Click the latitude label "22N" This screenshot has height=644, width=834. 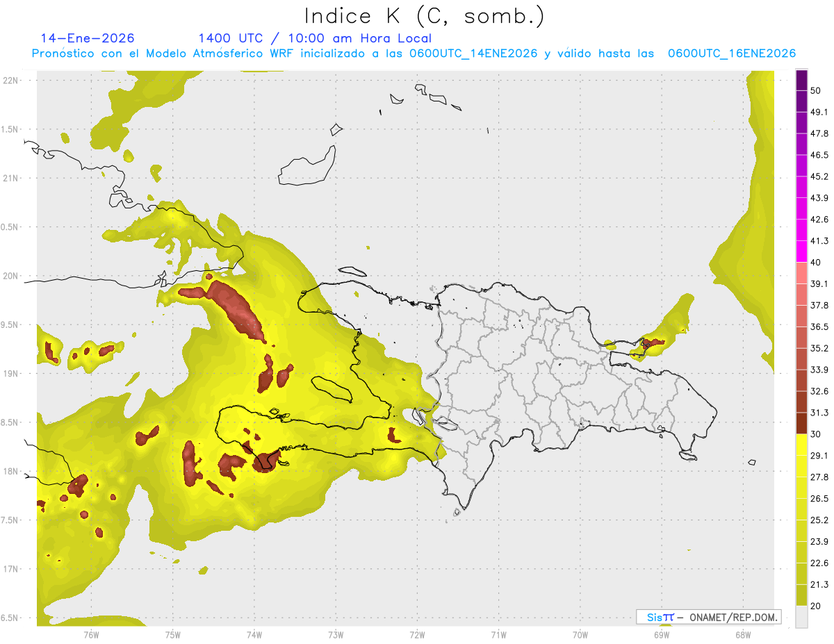point(12,80)
